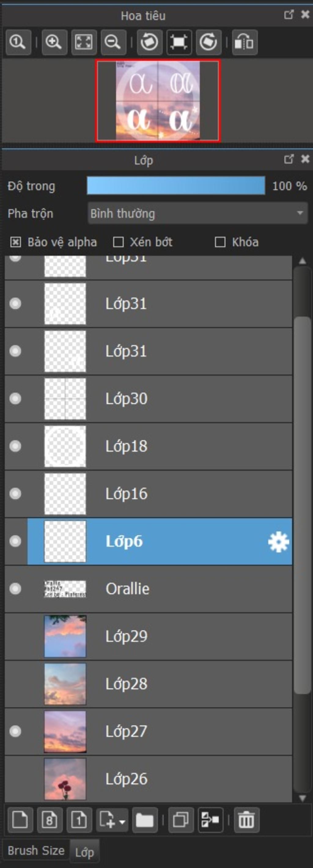Flip the canvas view horizontally
This screenshot has width=313, height=868.
point(245,42)
